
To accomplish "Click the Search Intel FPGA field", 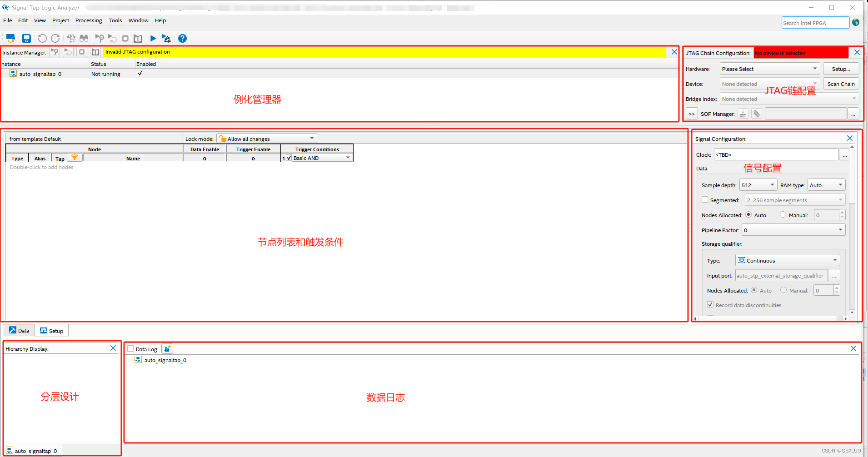I will 815,23.
